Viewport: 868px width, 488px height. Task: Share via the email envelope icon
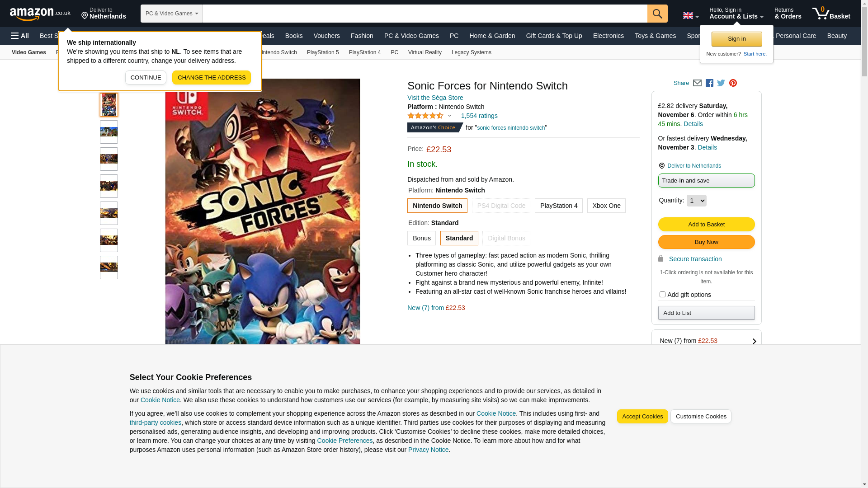pyautogui.click(x=697, y=83)
